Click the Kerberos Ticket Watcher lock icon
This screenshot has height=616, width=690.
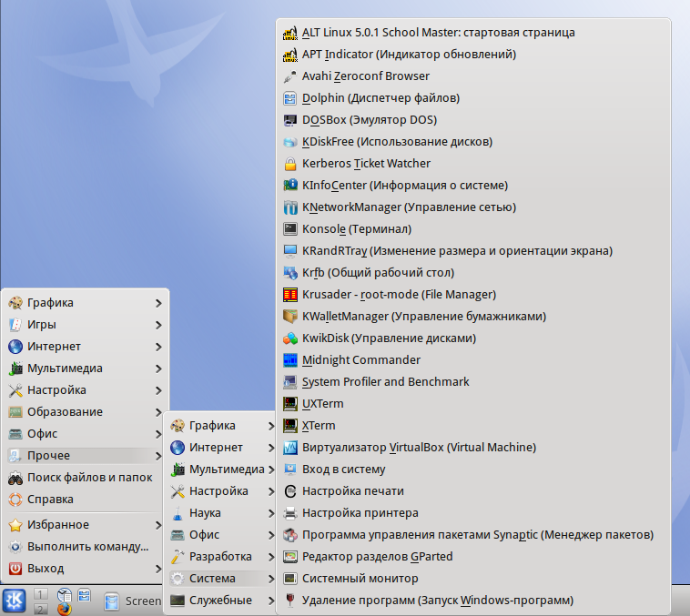(290, 164)
